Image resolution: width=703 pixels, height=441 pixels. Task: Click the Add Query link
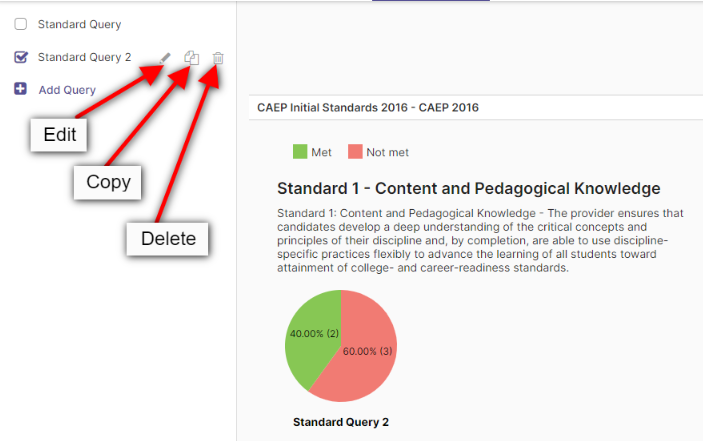click(67, 90)
